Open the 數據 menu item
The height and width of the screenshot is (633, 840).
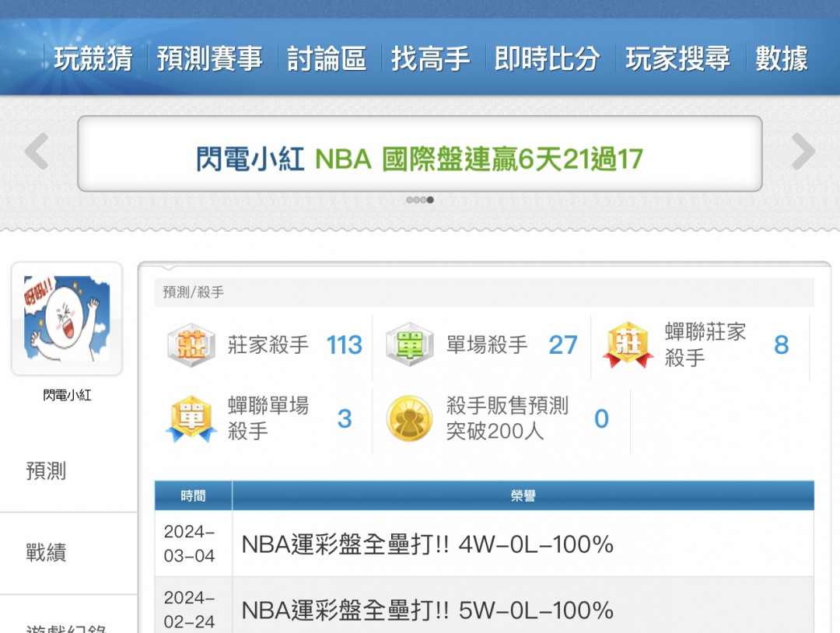[782, 58]
